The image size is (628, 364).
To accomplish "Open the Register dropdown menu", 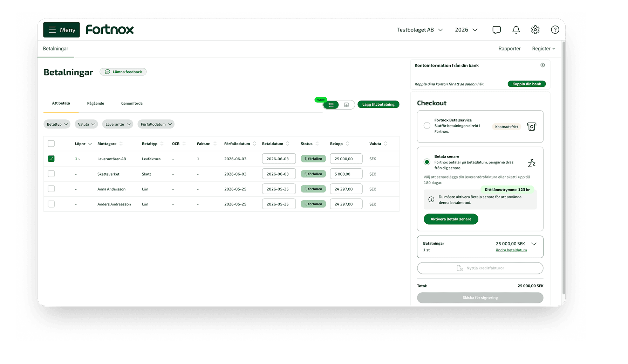I will click(x=544, y=49).
